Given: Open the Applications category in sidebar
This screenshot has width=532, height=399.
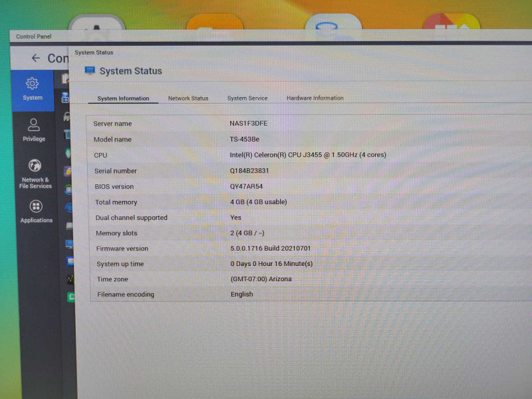Looking at the screenshot, I should 37,211.
